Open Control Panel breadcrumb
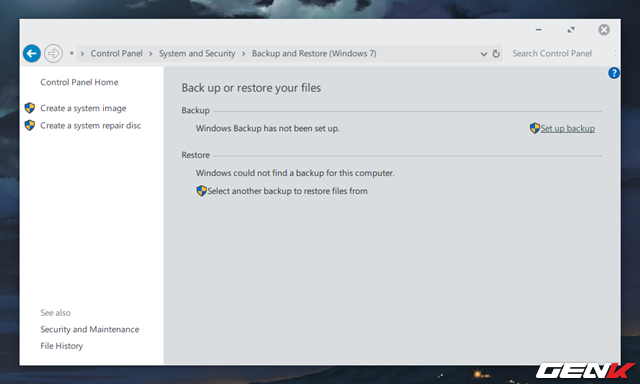 click(x=116, y=53)
